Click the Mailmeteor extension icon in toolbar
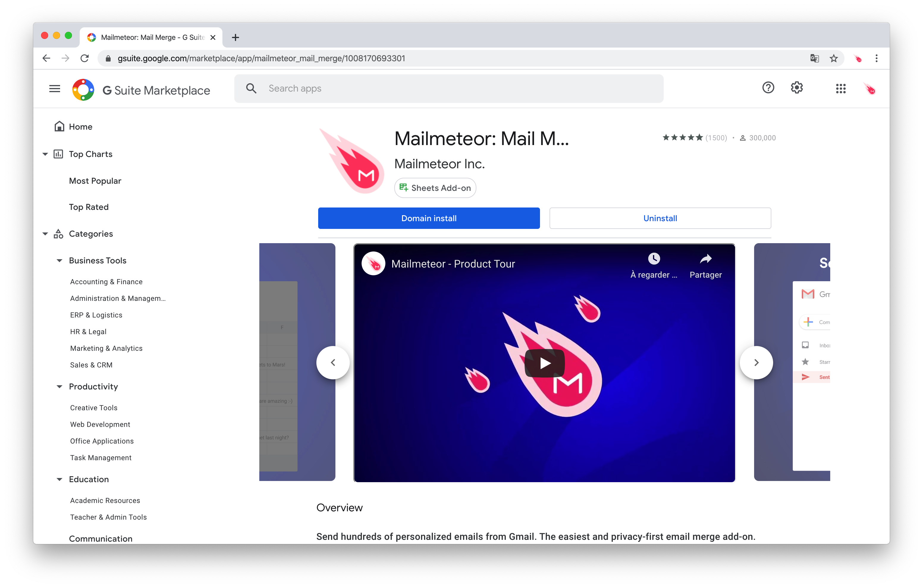 858,58
